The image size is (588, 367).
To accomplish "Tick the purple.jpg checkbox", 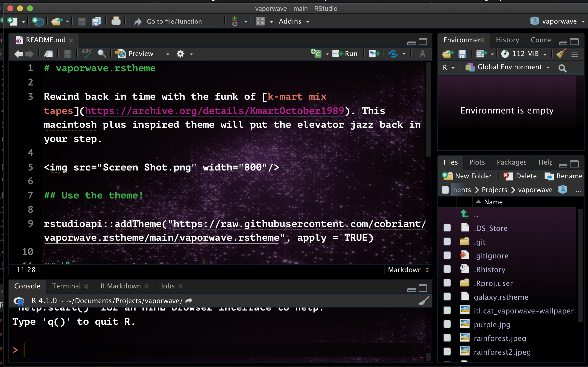I will 447,325.
